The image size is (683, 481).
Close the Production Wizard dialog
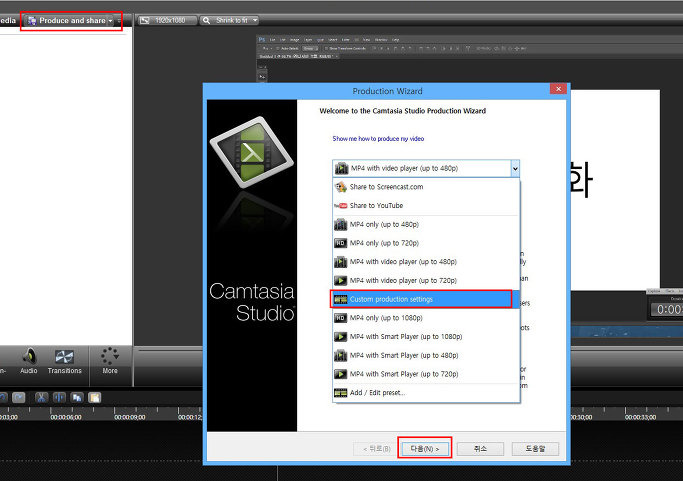tap(558, 89)
